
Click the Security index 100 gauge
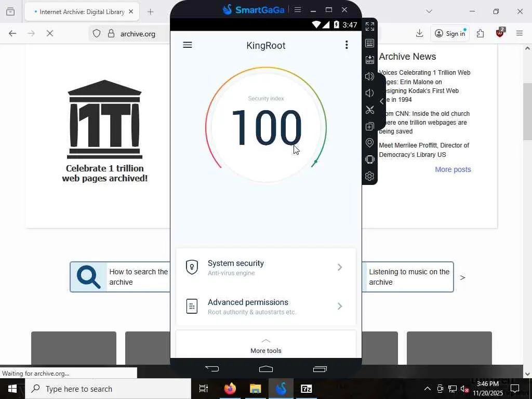[x=266, y=124]
